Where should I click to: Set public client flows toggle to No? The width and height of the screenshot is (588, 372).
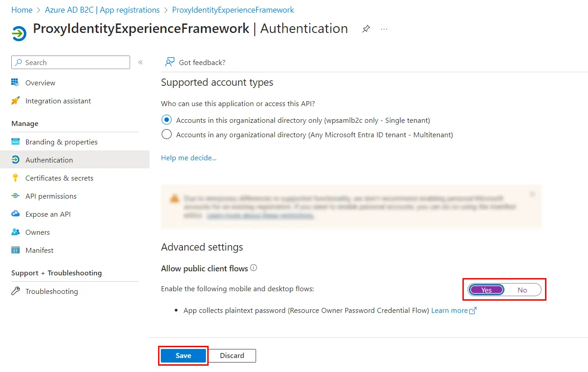coord(522,290)
